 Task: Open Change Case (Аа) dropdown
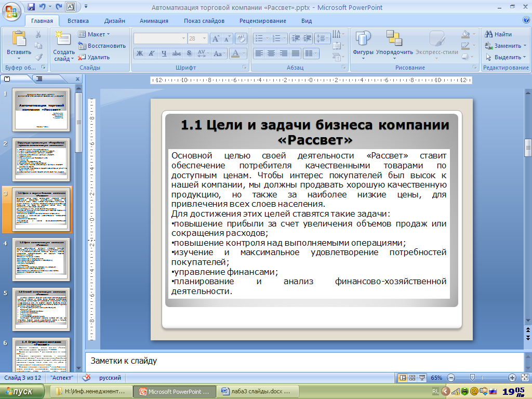pos(220,54)
